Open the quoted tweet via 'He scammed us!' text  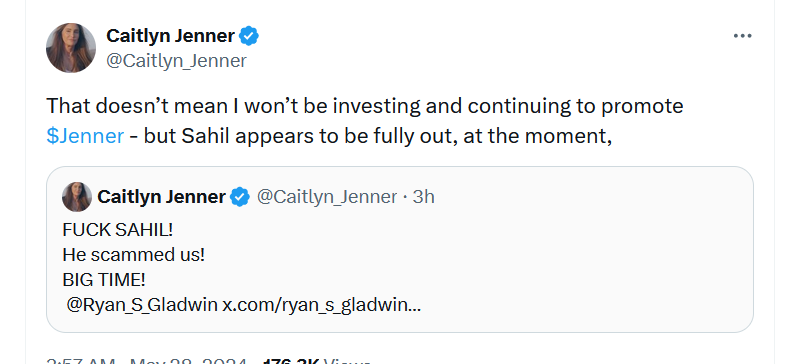[x=133, y=255]
